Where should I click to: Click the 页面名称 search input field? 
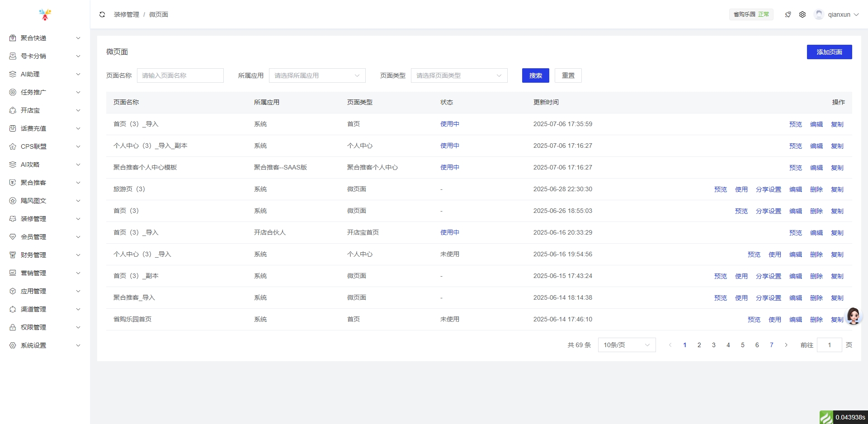click(180, 75)
